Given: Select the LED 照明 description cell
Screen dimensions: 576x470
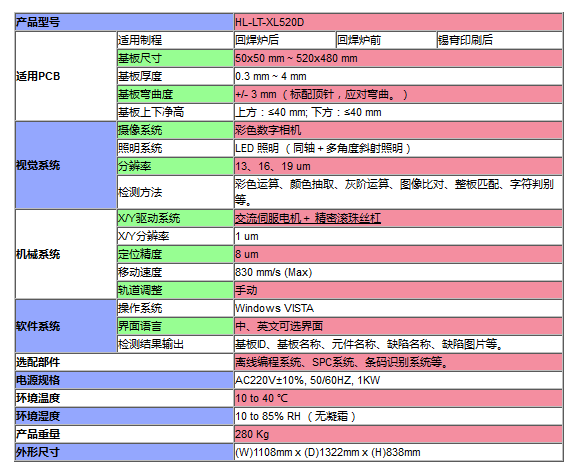Looking at the screenshot, I should tap(398, 148).
